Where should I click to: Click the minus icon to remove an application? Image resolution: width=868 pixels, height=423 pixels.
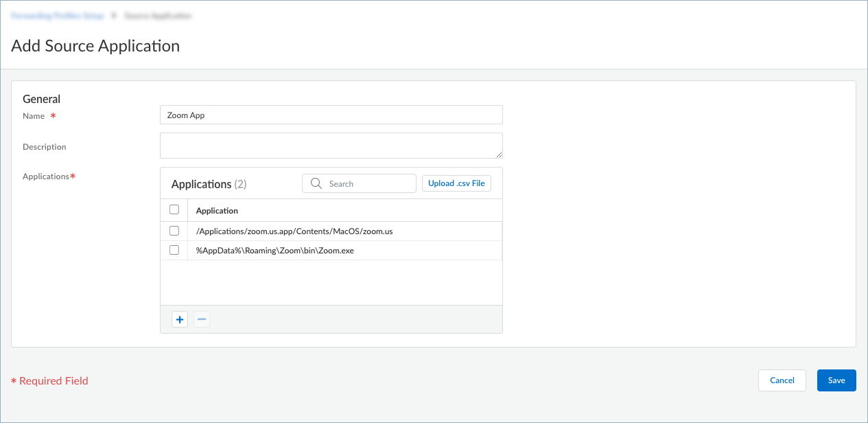pyautogui.click(x=202, y=319)
